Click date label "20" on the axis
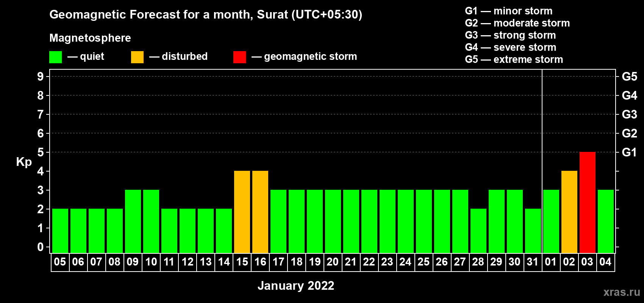This screenshot has height=303, width=644. pos(333,262)
